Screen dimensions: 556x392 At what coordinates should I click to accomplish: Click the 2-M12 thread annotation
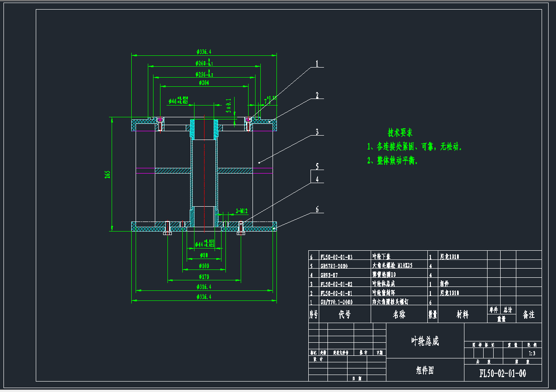pos(242,211)
